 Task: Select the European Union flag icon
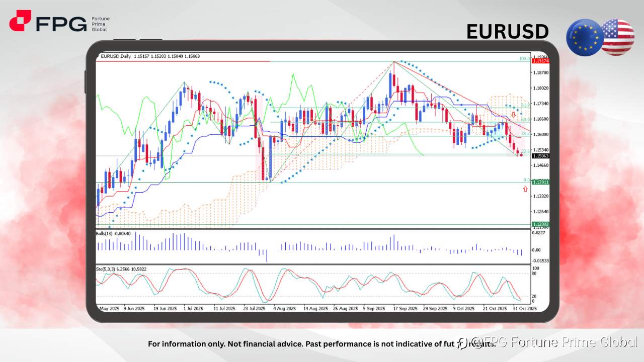[x=585, y=36]
